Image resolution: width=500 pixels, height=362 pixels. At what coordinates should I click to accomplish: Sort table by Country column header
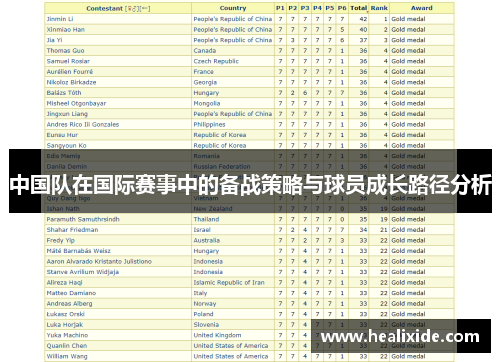(x=233, y=8)
